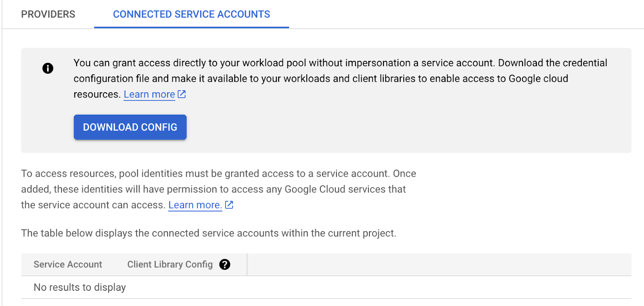The image size is (644, 306).
Task: Click the Client Library Config column header
Action: [169, 265]
